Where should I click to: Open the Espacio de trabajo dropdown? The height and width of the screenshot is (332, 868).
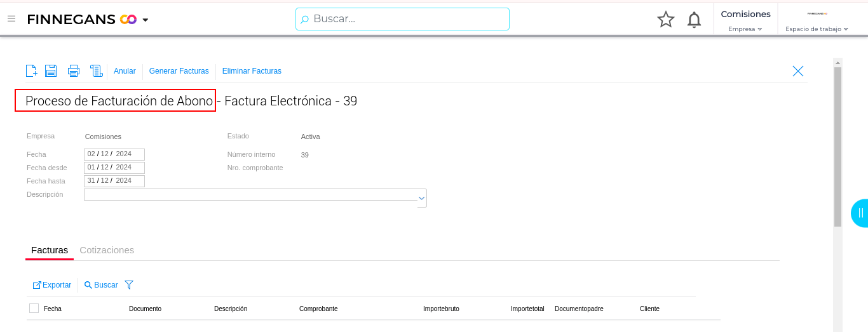(817, 29)
